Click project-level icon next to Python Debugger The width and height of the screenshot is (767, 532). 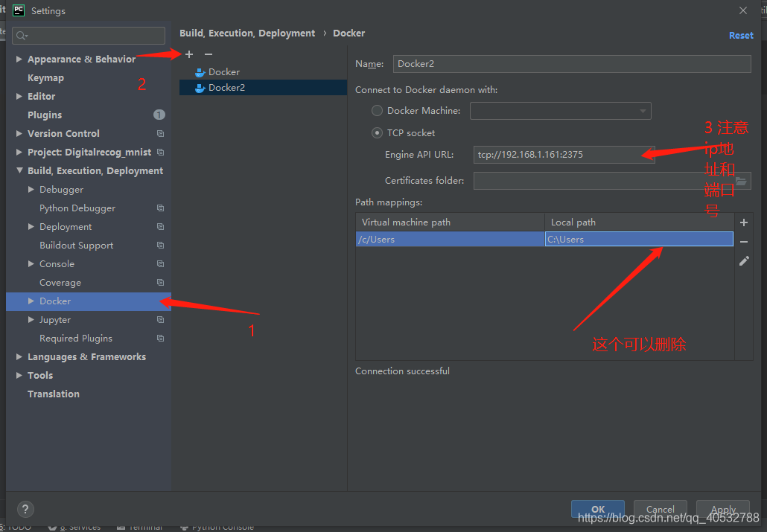click(x=160, y=208)
